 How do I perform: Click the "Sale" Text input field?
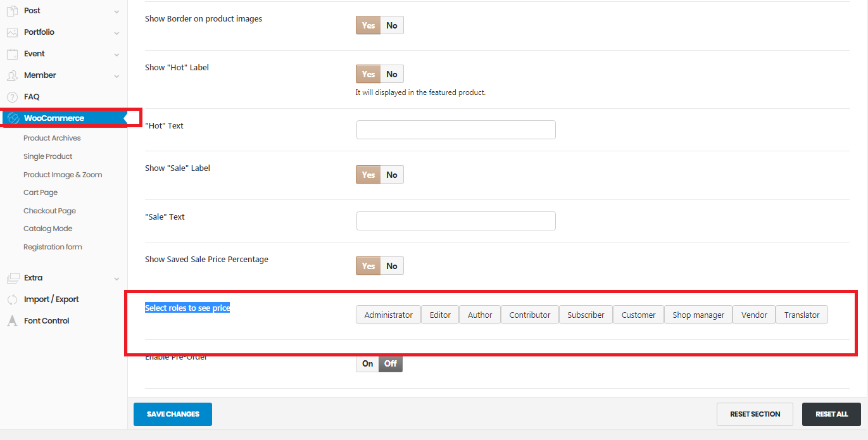456,221
